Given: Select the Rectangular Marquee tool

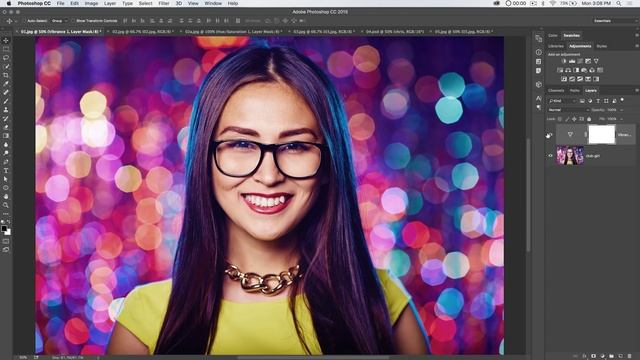Looking at the screenshot, I should point(6,49).
